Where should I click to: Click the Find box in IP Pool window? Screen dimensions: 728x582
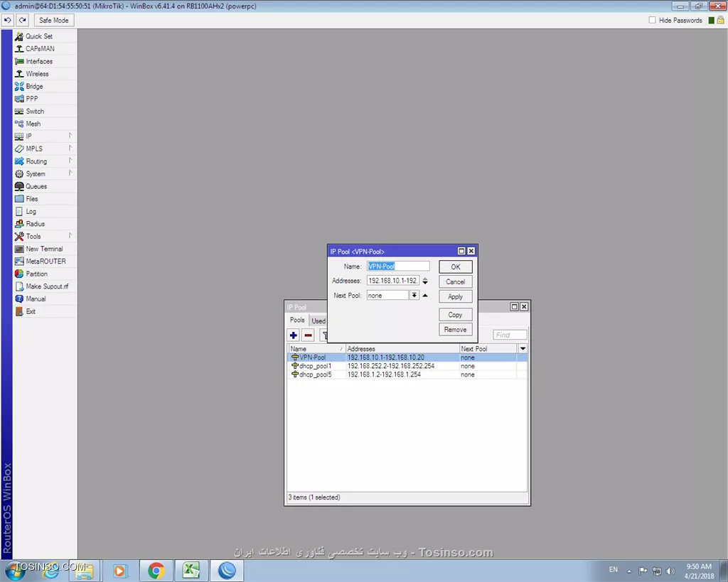(510, 335)
